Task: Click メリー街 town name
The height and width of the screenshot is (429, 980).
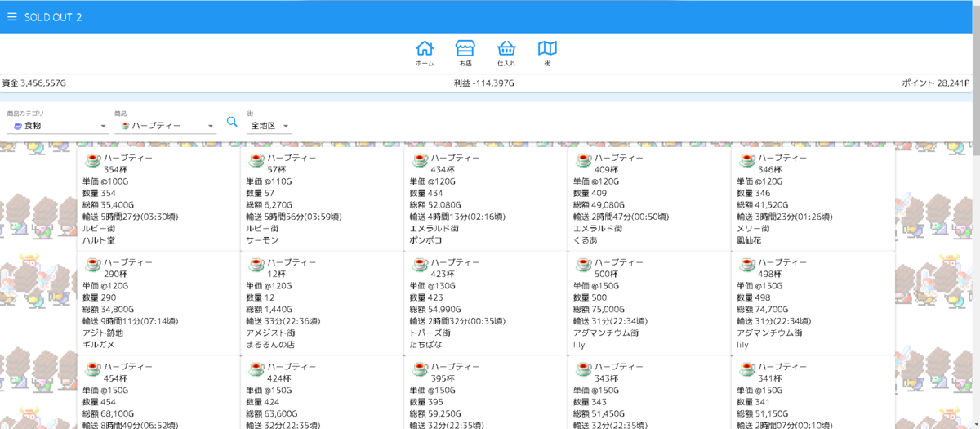Action: tap(753, 229)
